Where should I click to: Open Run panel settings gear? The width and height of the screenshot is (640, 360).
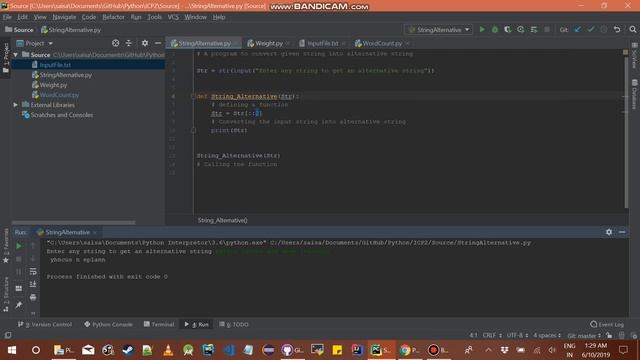pos(609,232)
